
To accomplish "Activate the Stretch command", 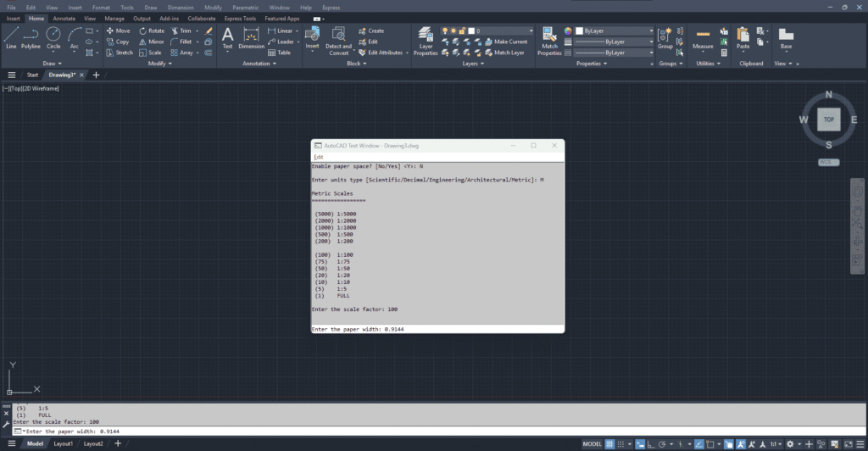I will (120, 53).
